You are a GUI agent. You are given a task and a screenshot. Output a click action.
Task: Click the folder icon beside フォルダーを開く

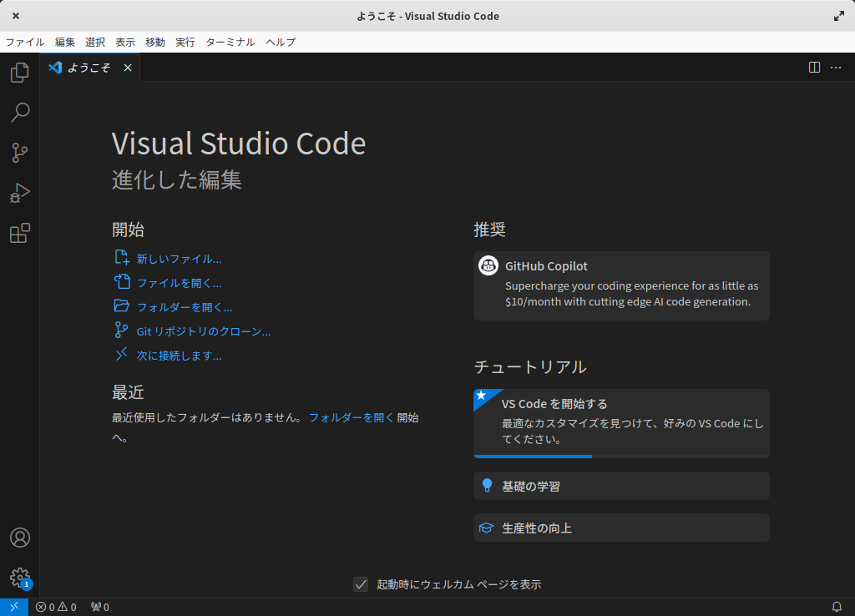click(121, 305)
